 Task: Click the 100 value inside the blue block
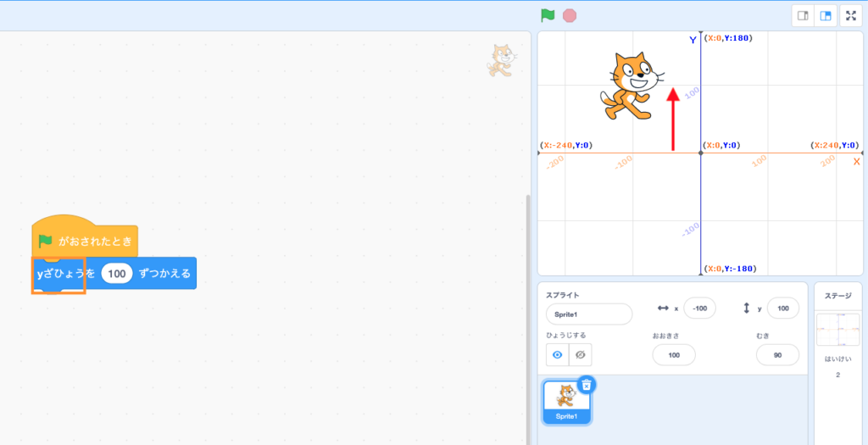point(117,274)
